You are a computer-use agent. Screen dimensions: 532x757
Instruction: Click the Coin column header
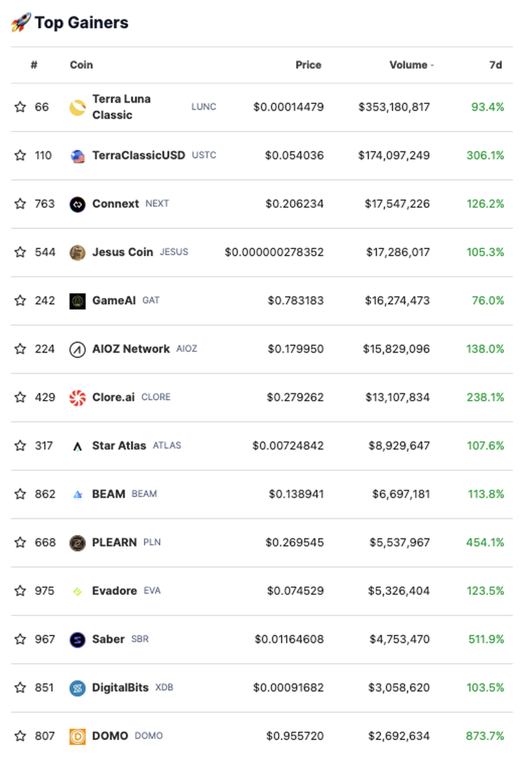pyautogui.click(x=81, y=65)
